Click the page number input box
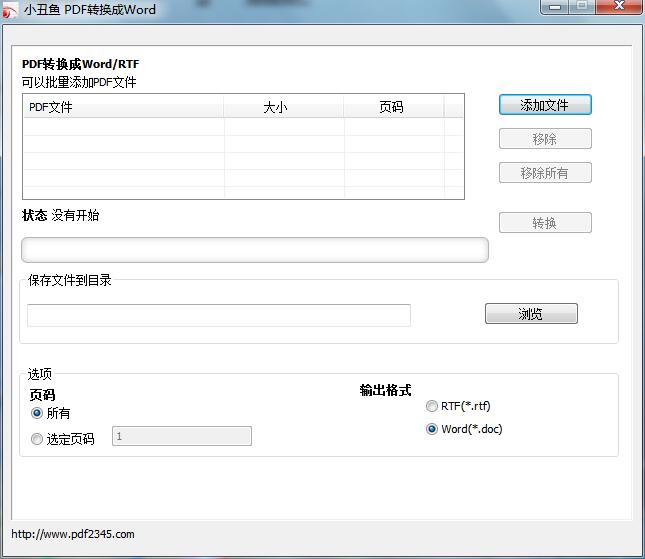 (x=182, y=436)
